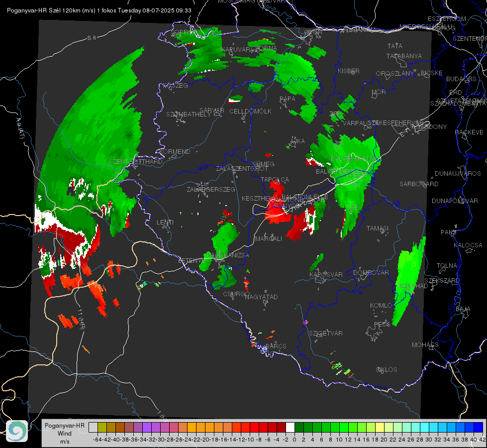Click the LENTI city label
Viewport: 487px width, 448px height.
pyautogui.click(x=165, y=223)
